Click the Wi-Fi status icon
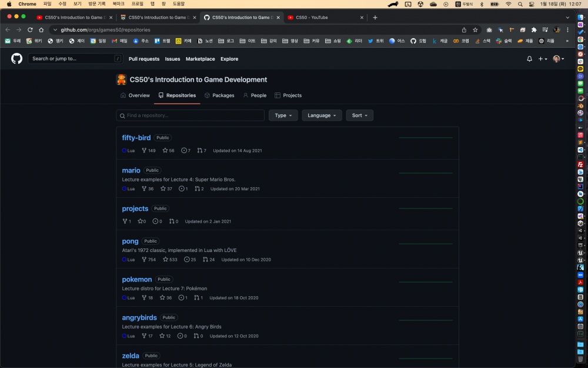The image size is (588, 368). point(508,4)
